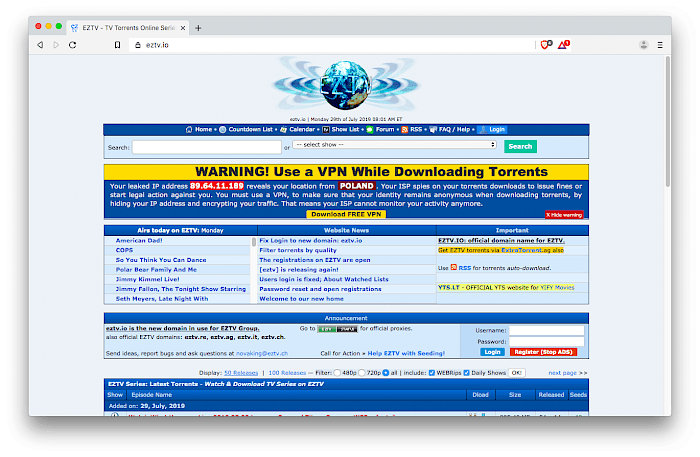Image resolution: width=700 pixels, height=457 pixels.
Task: Select the 'all' filter radio button
Action: point(386,373)
